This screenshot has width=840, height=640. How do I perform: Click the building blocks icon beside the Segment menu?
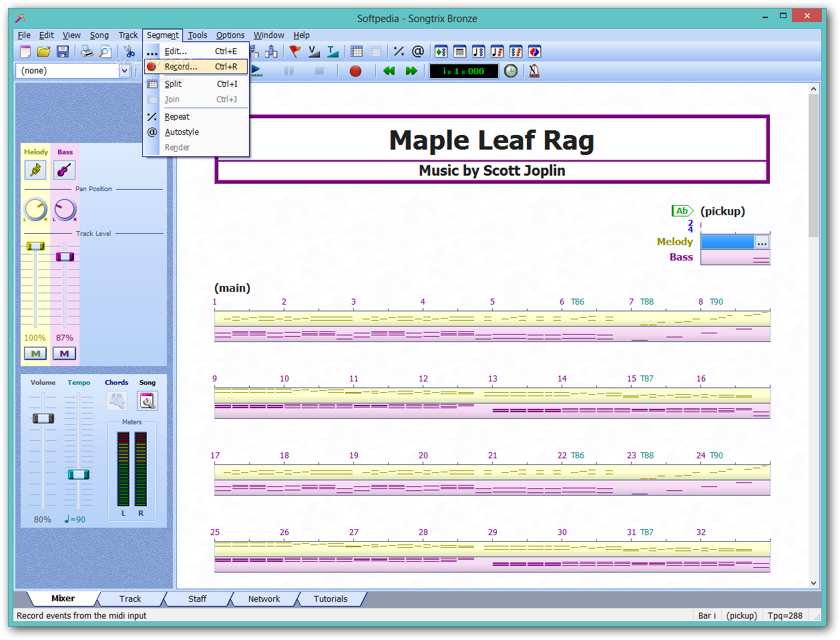tap(271, 51)
